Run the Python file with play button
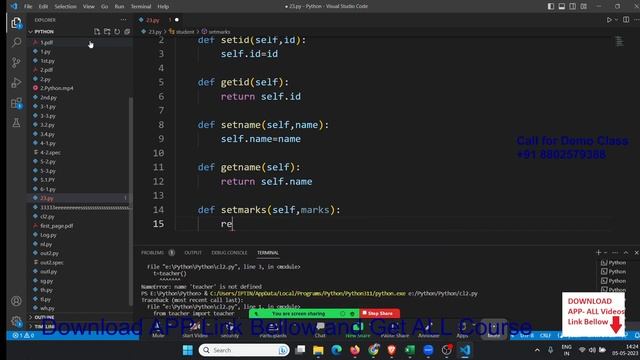This screenshot has width=640, height=360. click(609, 20)
